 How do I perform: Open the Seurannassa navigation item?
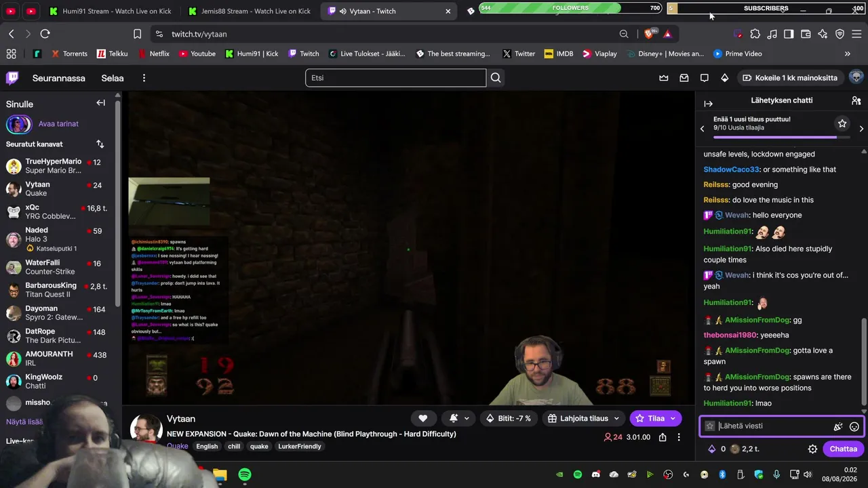click(59, 78)
